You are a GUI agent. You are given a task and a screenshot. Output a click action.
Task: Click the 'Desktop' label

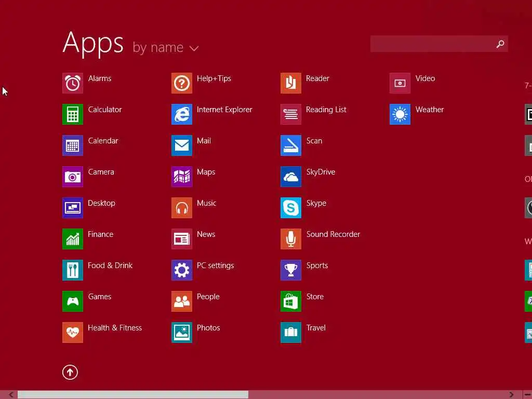point(101,203)
